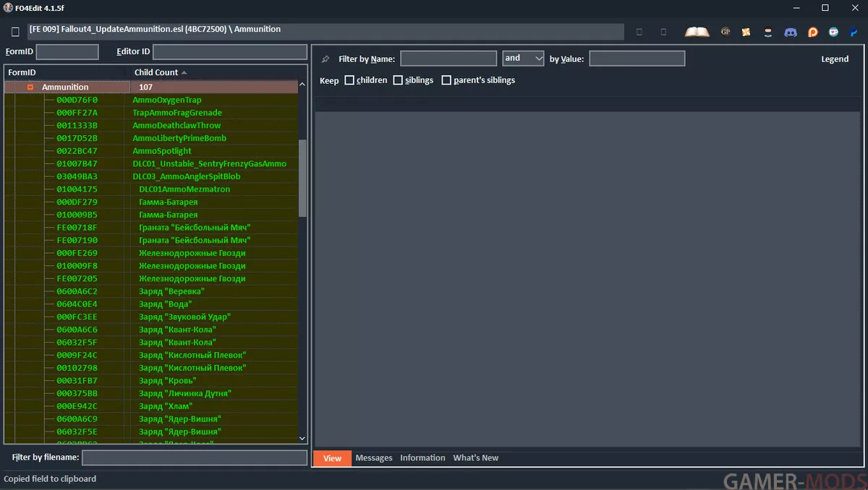This screenshot has height=490, width=868.
Task: Open the GP videos icon
Action: (726, 32)
